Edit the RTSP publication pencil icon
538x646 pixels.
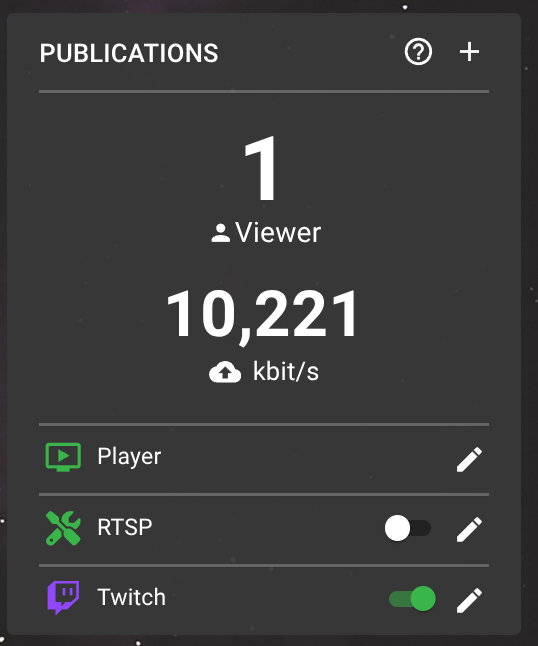[469, 529]
